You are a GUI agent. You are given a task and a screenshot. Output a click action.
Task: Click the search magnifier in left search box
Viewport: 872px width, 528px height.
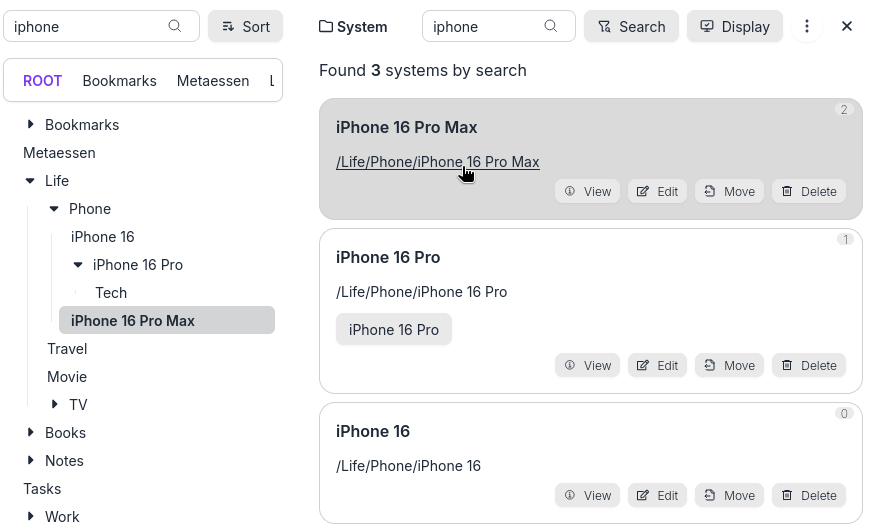click(175, 27)
